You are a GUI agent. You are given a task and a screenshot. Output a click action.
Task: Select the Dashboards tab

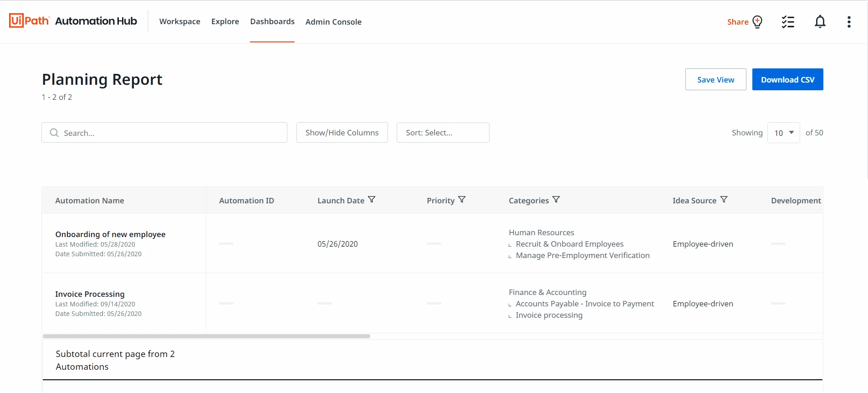[x=272, y=21]
